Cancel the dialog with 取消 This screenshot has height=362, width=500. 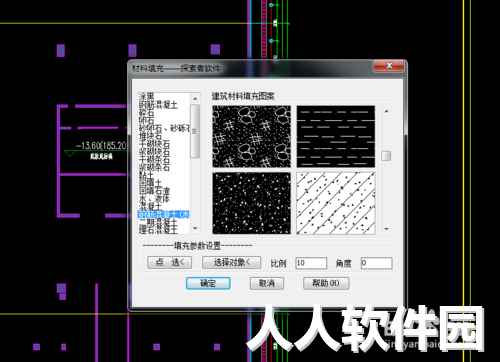click(267, 283)
